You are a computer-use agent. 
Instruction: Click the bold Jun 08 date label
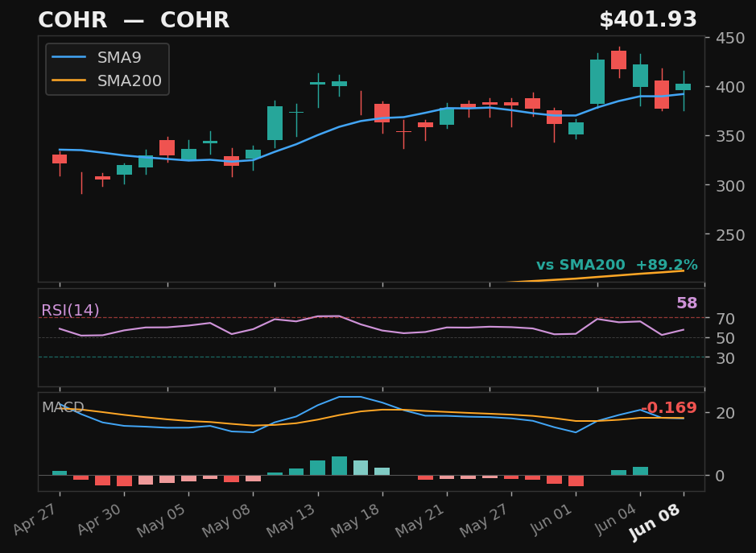(655, 522)
